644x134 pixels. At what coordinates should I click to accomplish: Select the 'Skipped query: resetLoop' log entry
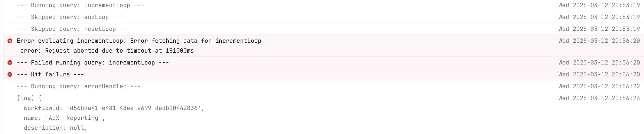323,29
